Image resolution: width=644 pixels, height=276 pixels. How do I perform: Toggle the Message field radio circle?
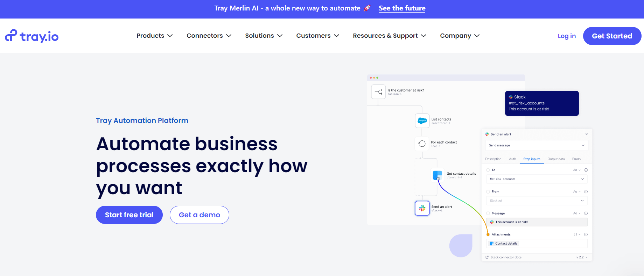click(488, 213)
